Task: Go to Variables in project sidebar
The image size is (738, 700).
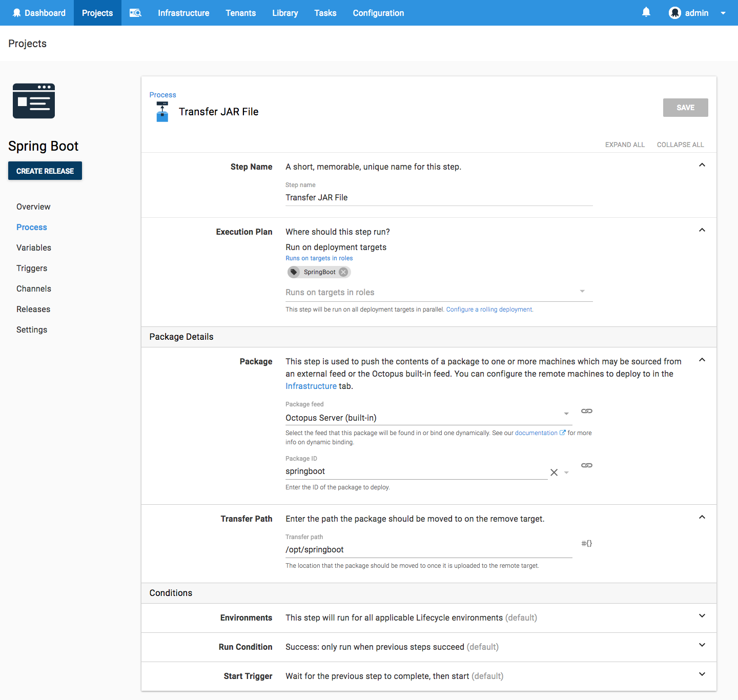Action: click(x=34, y=248)
